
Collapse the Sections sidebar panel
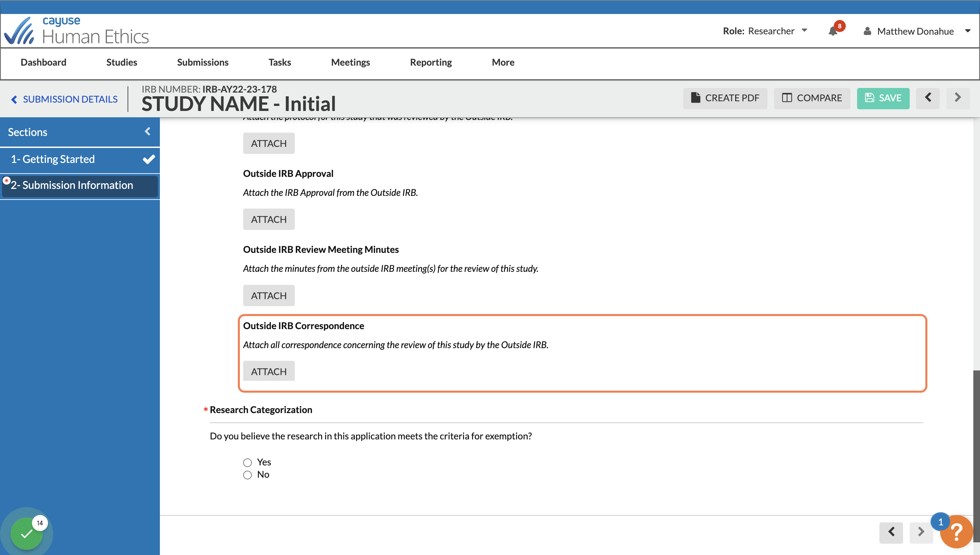148,132
